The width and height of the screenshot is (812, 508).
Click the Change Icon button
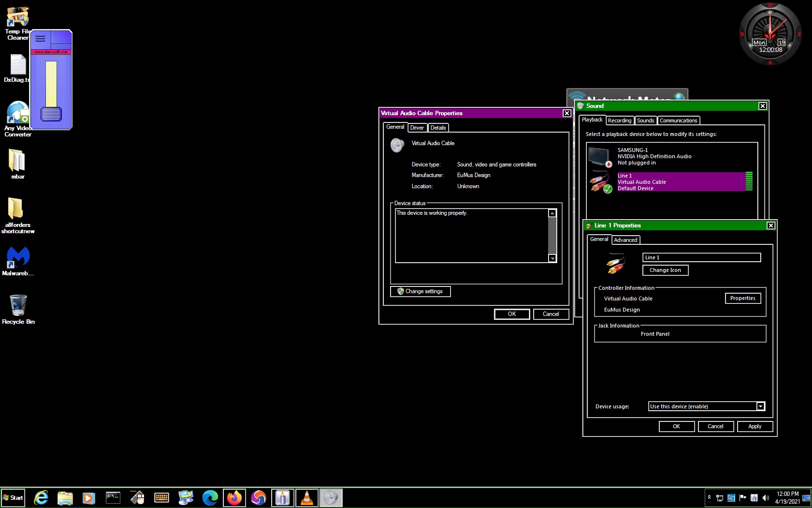(665, 270)
